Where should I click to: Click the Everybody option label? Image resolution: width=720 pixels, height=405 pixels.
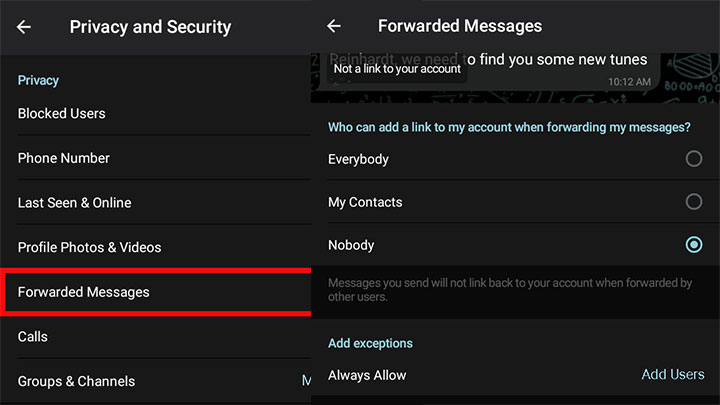358,159
